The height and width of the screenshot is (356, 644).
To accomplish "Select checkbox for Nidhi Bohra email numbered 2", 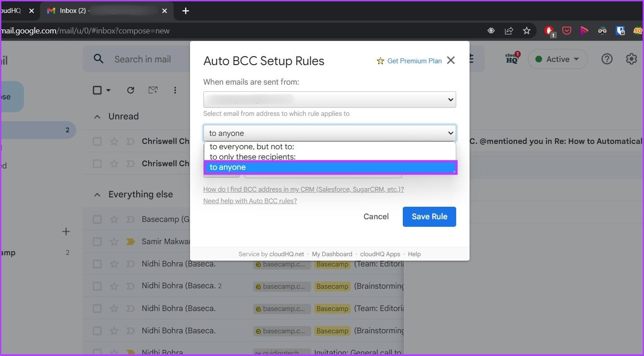I will coord(97,286).
